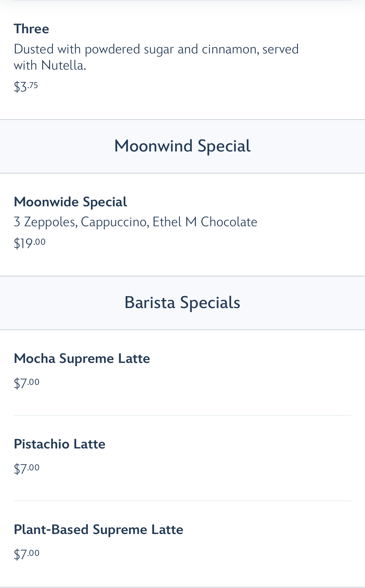Choose Plant-Based Supreme Latte
Screen dimensions: 365x588
pos(98,530)
